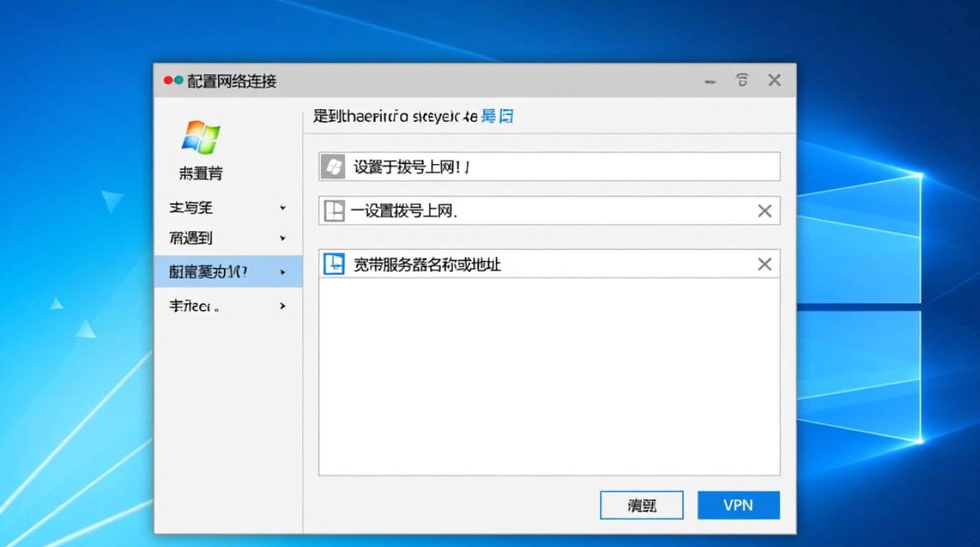Click the red dot icon in the title bar

pos(166,80)
